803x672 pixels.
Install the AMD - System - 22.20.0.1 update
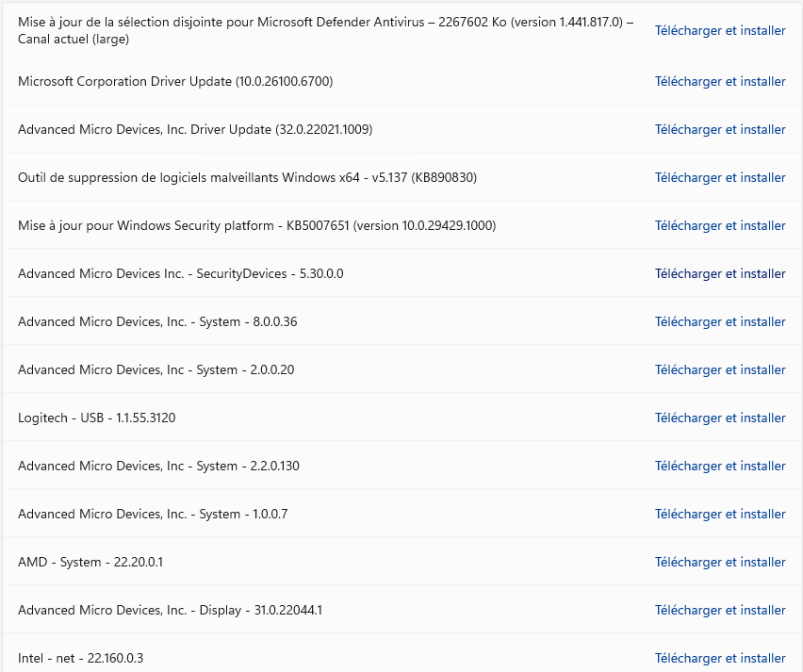click(x=720, y=562)
